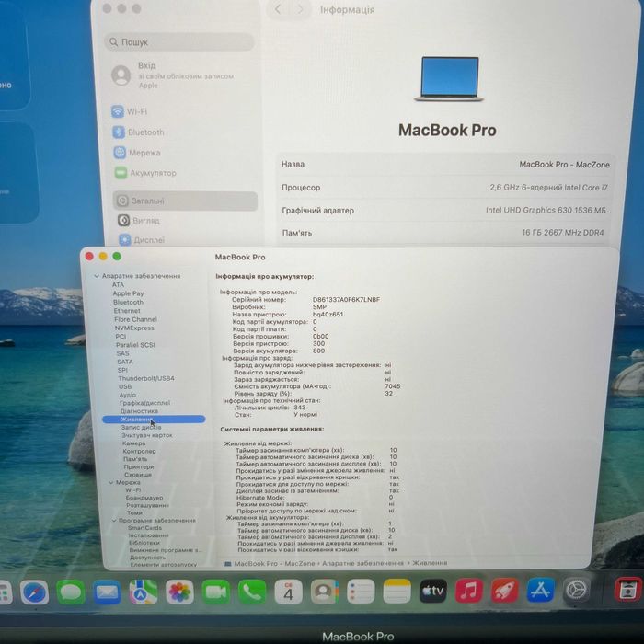Select NVMExpress in hardware tree
This screenshot has height=644, width=644.
point(134,328)
